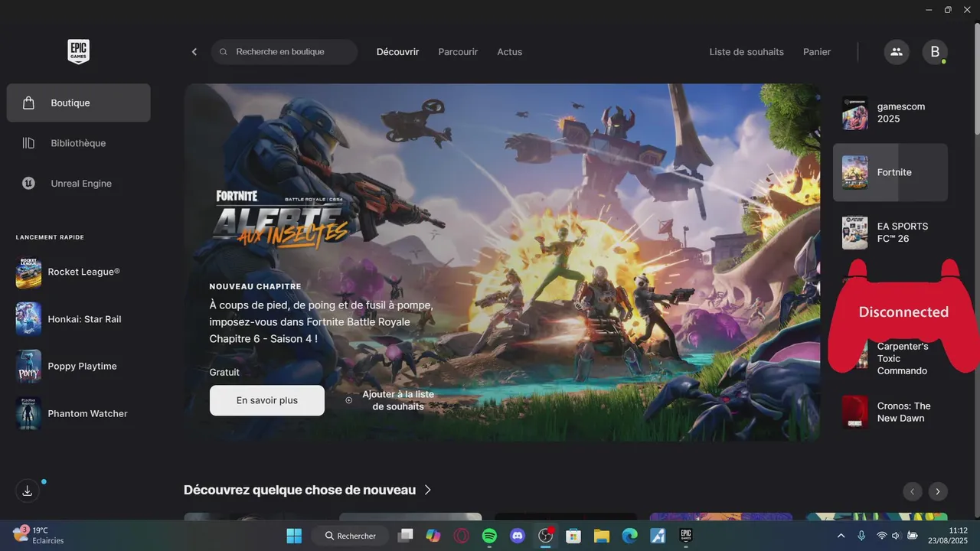The image size is (980, 551).
Task: Switch to the Actus tab
Action: [x=509, y=52]
